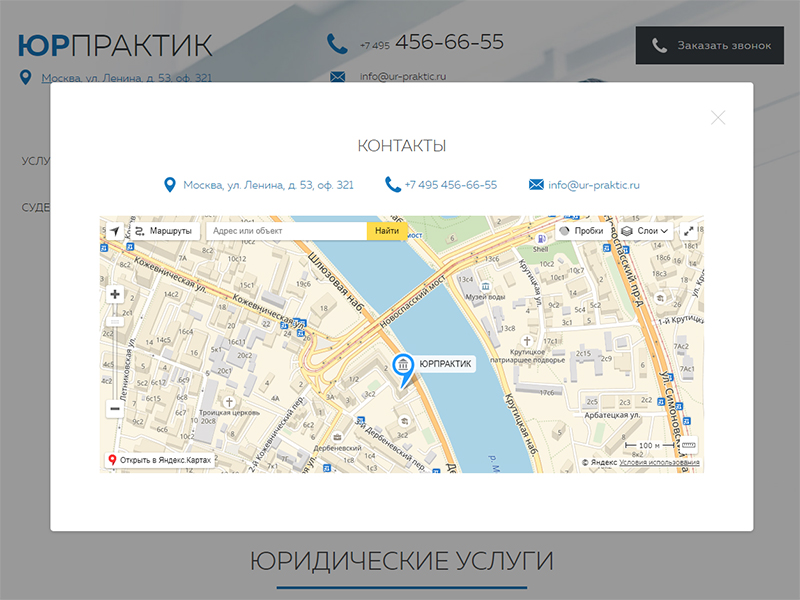Toggle the Пробки traffic layer
This screenshot has width=800, height=600.
click(x=582, y=231)
